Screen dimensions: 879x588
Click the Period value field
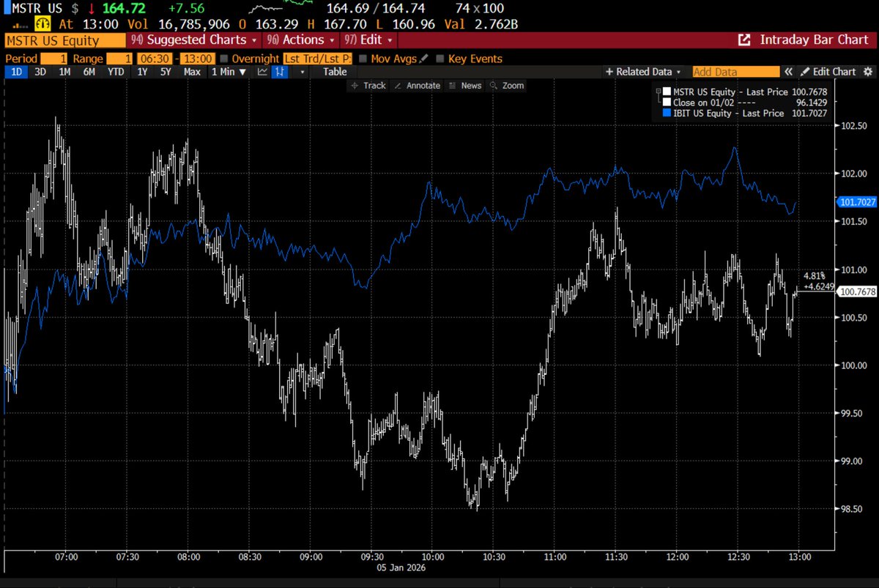pos(53,59)
